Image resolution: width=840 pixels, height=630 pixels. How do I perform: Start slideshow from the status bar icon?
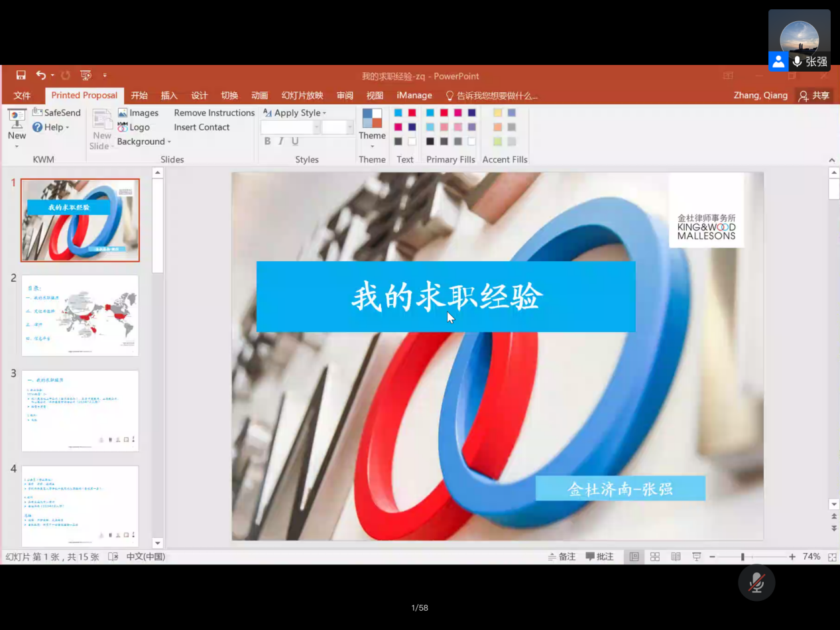[x=697, y=556]
